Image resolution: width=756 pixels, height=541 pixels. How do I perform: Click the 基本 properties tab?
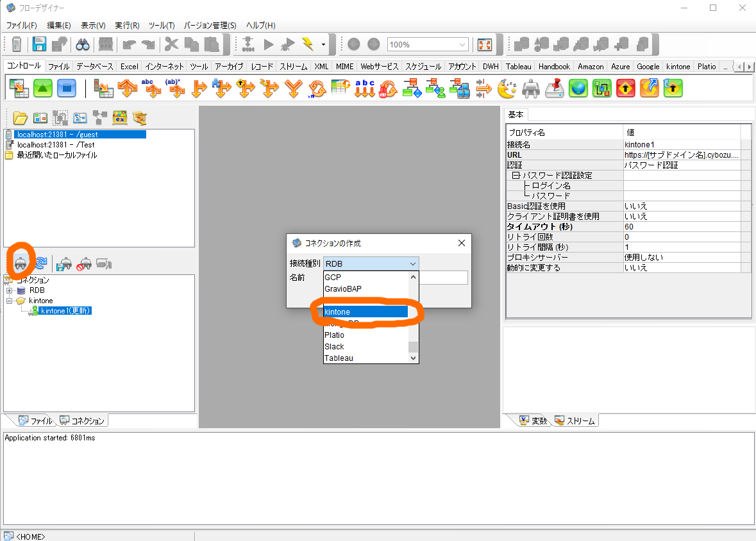516,115
